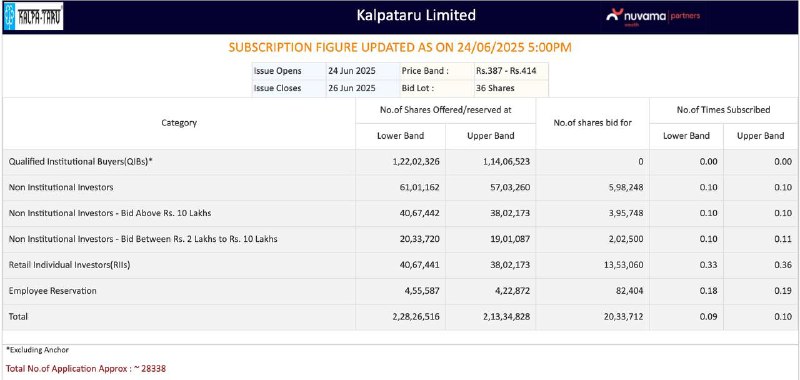Click the No.of Times Subscribed header

tap(723, 110)
